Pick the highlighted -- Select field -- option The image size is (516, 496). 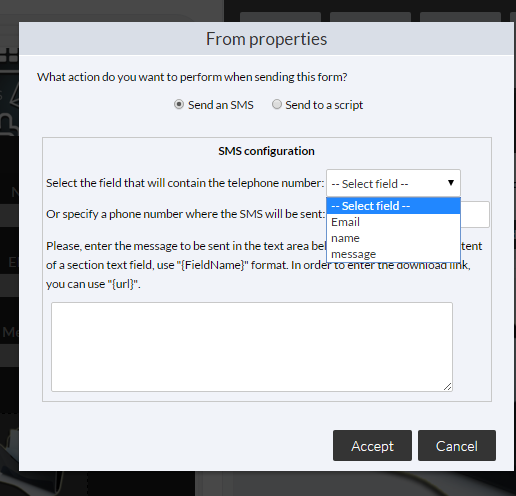click(x=393, y=206)
